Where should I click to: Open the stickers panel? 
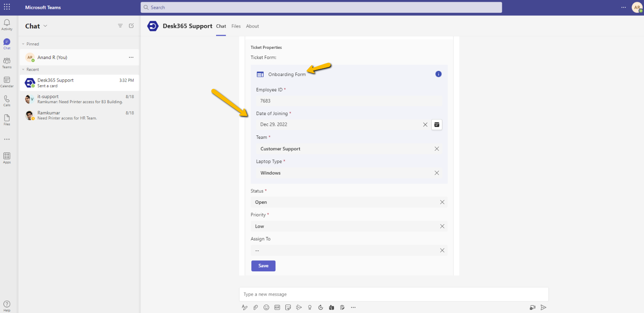click(x=288, y=307)
